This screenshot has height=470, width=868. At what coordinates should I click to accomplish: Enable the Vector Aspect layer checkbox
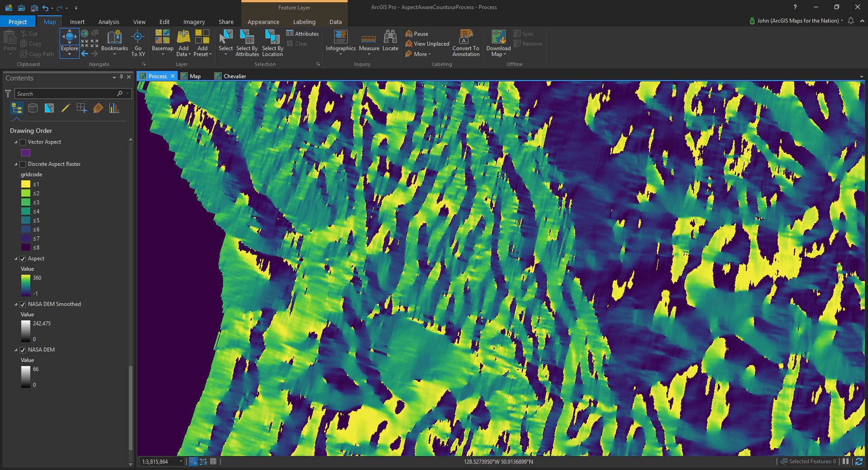(23, 142)
